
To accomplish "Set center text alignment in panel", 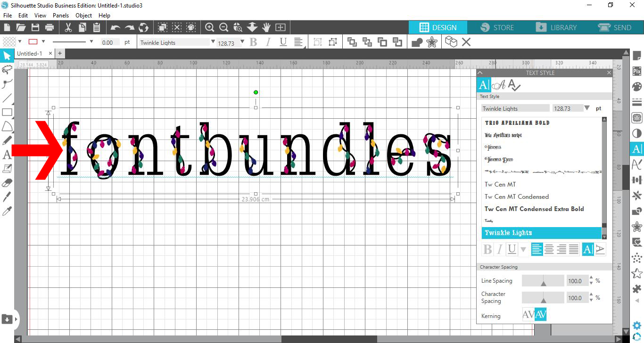I will 549,249.
